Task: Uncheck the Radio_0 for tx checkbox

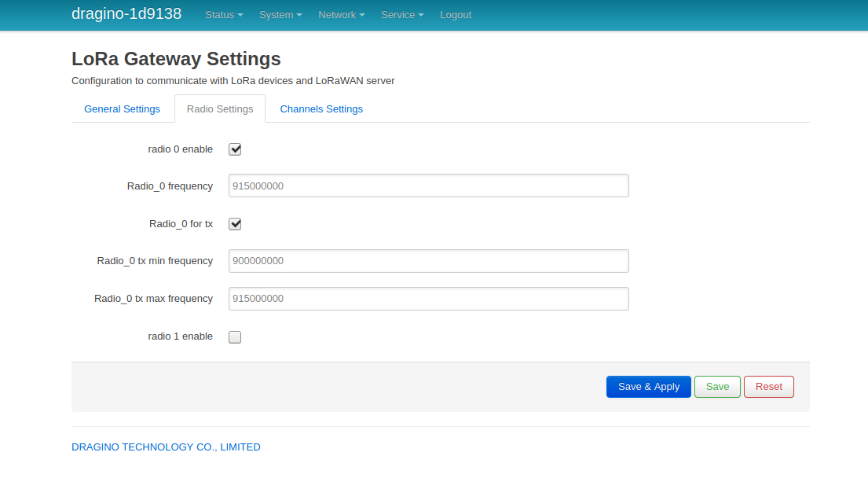Action: pyautogui.click(x=235, y=224)
